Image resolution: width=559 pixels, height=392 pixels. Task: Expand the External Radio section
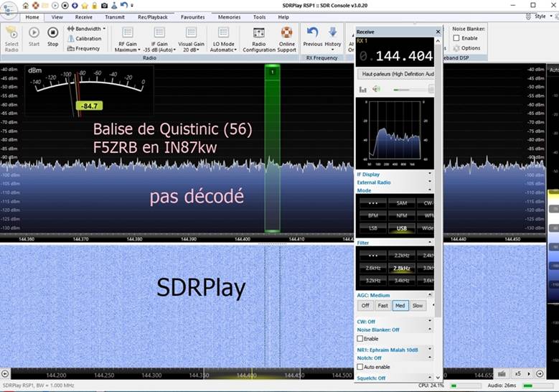point(430,182)
